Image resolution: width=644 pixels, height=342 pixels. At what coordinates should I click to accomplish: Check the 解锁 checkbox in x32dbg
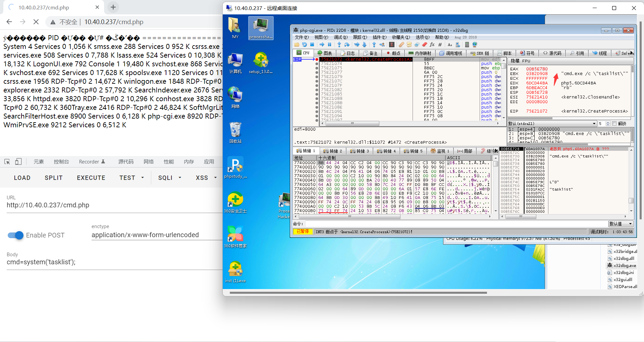pos(614,124)
